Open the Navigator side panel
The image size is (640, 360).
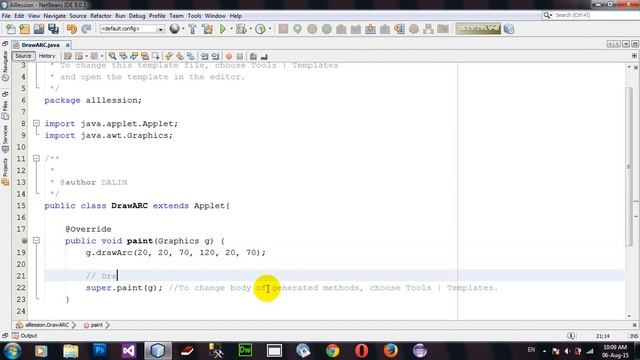(5, 66)
